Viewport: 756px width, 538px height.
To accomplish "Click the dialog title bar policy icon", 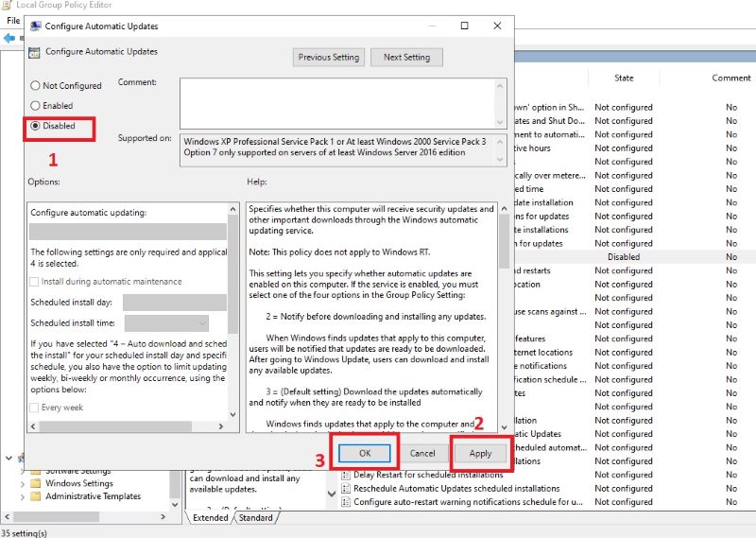I will [x=35, y=26].
